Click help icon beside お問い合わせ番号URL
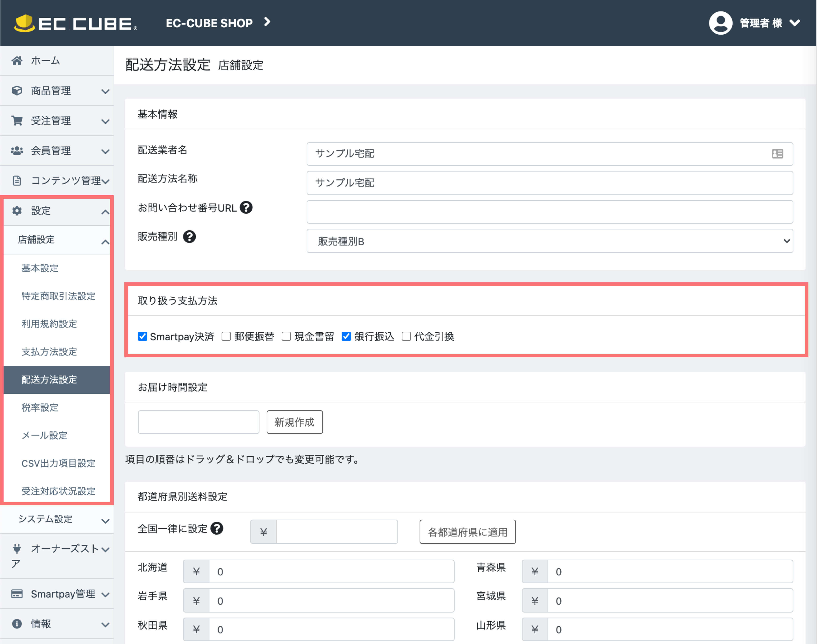 246,207
